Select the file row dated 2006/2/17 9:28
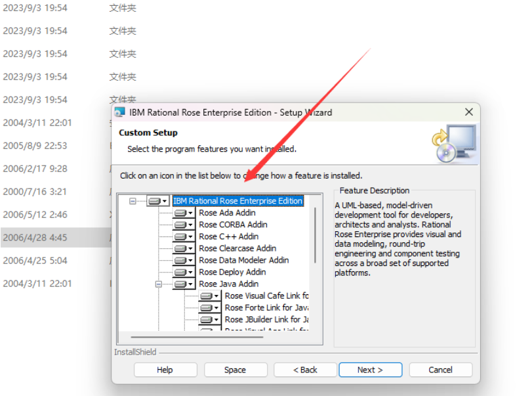The height and width of the screenshot is (396, 532). coord(56,169)
